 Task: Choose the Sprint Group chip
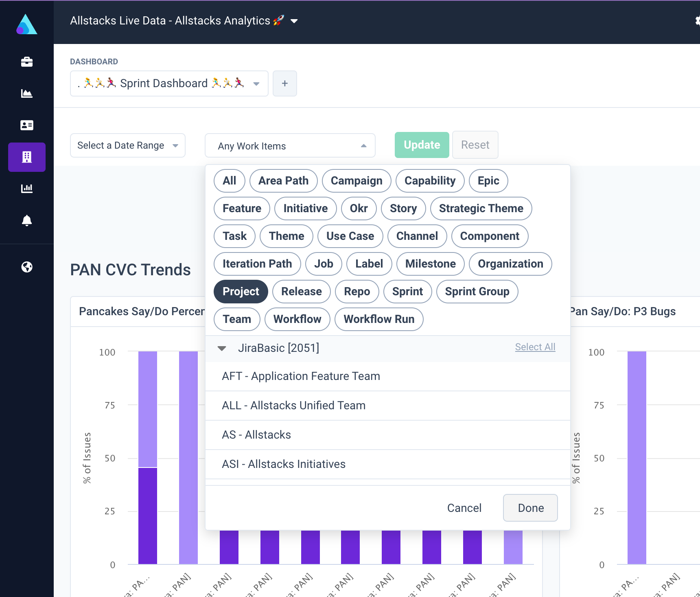pyautogui.click(x=477, y=292)
